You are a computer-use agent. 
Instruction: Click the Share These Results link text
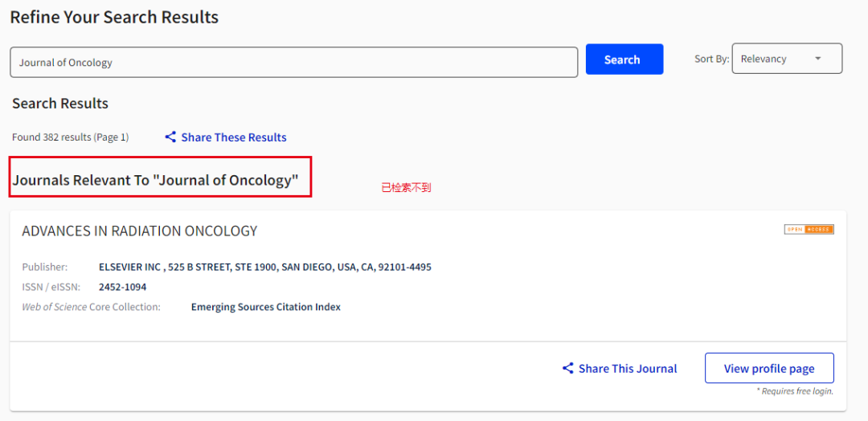pyautogui.click(x=234, y=137)
